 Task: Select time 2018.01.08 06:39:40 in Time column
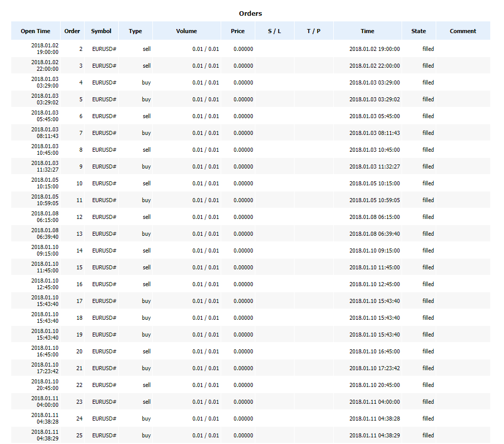point(375,234)
